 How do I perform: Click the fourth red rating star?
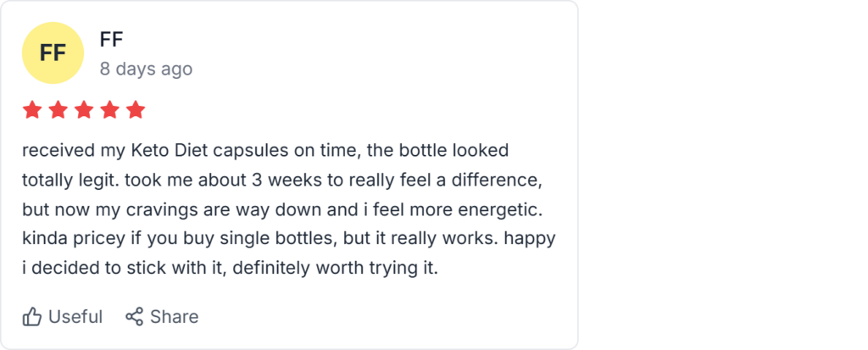coord(110,110)
